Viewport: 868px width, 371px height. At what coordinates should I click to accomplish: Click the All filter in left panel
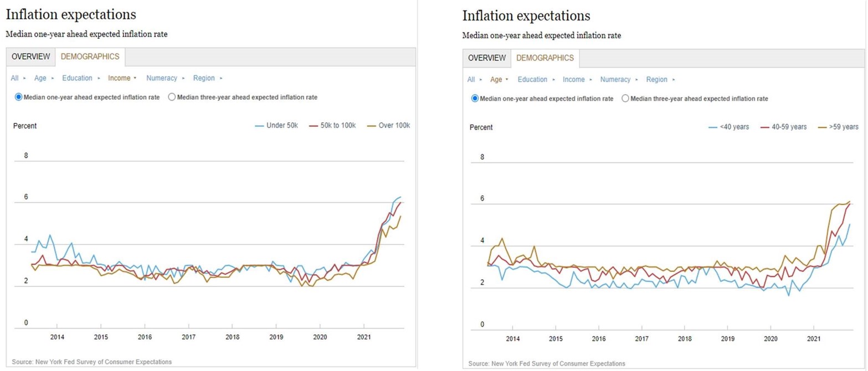point(15,78)
